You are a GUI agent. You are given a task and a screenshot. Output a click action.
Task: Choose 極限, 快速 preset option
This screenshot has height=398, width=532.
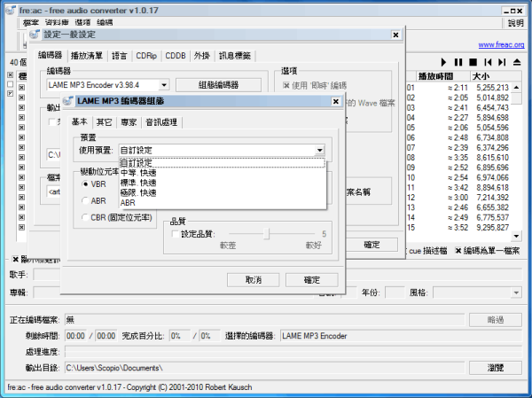[223, 192]
